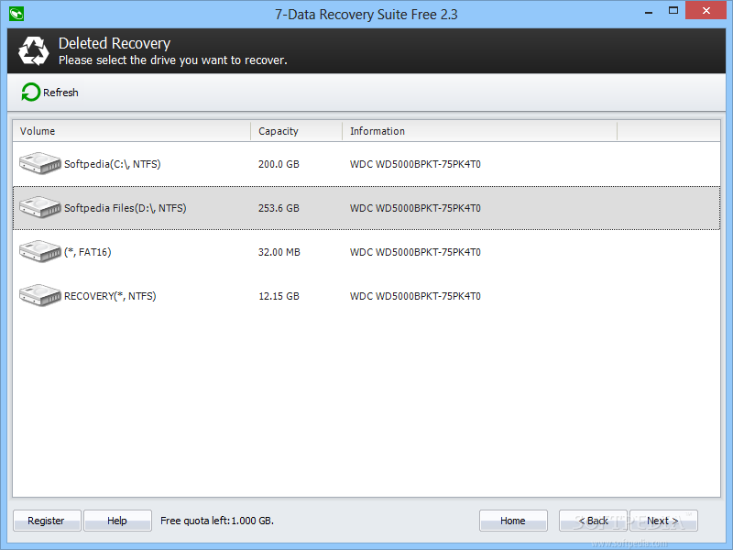Click the 7-Data app icon in title bar
Screen dimensions: 733x560
pyautogui.click(x=16, y=14)
